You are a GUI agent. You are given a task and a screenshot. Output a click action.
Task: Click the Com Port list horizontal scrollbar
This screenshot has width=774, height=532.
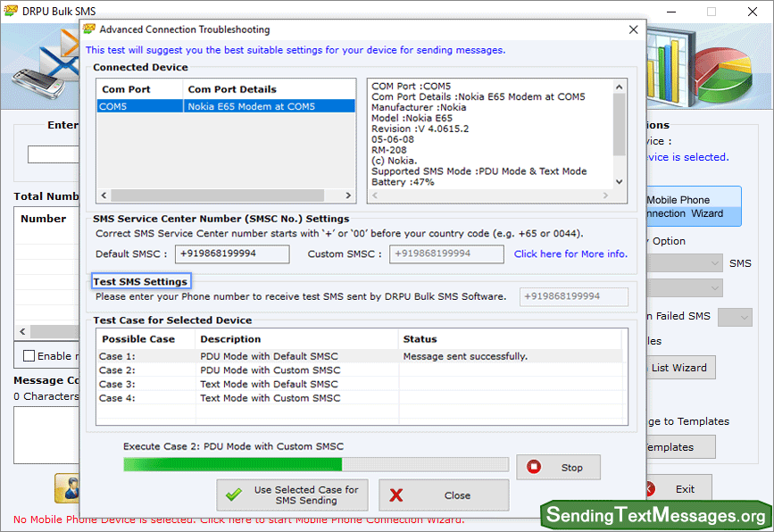click(x=217, y=195)
